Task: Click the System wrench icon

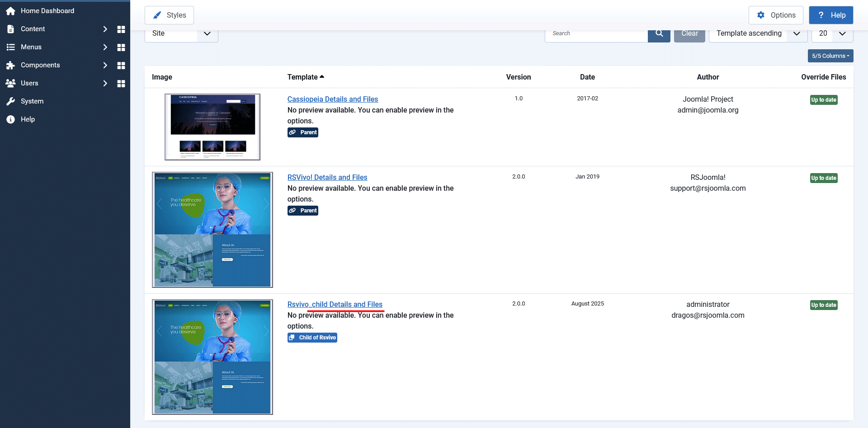Action: click(11, 101)
